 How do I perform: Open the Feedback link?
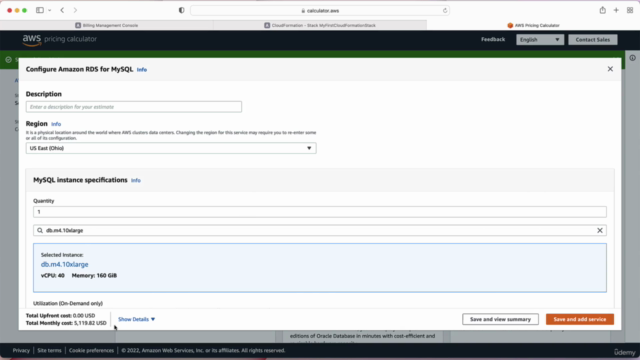tap(493, 40)
